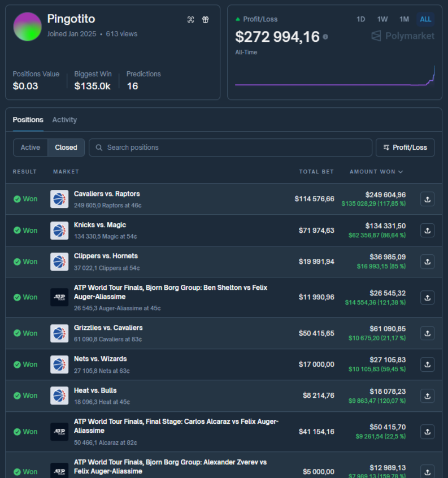Click the $0.03 Positions Value
This screenshot has height=478, width=448.
point(25,86)
